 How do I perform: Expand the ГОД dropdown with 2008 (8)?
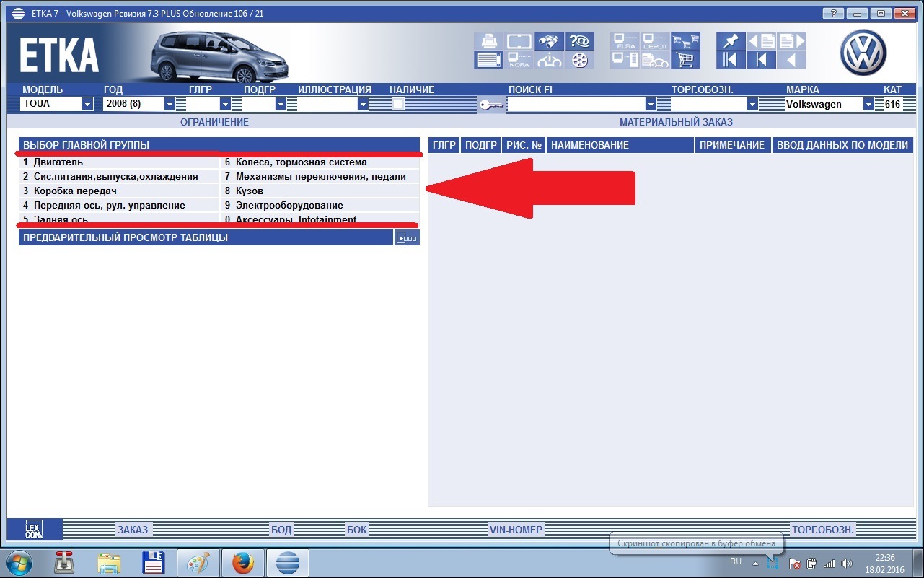point(170,104)
